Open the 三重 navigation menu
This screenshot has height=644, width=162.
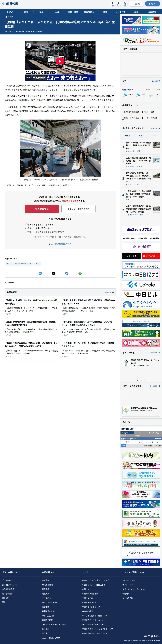57,12
